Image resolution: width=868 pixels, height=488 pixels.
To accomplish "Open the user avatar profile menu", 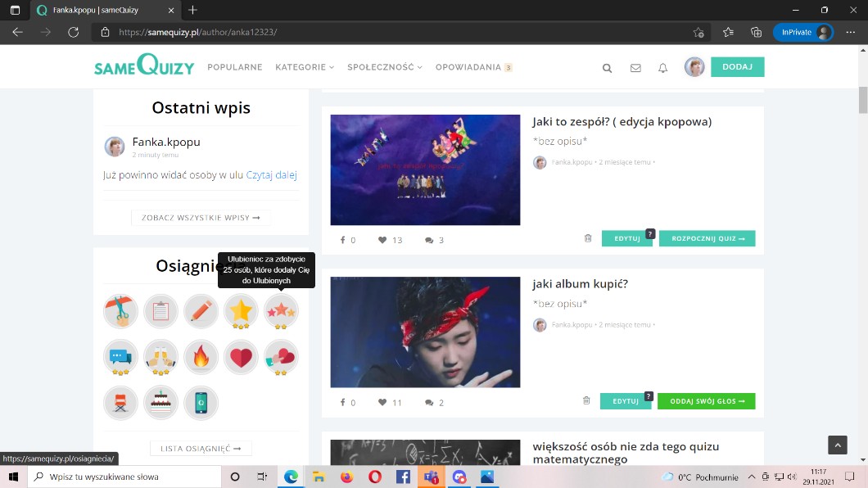I will point(694,67).
